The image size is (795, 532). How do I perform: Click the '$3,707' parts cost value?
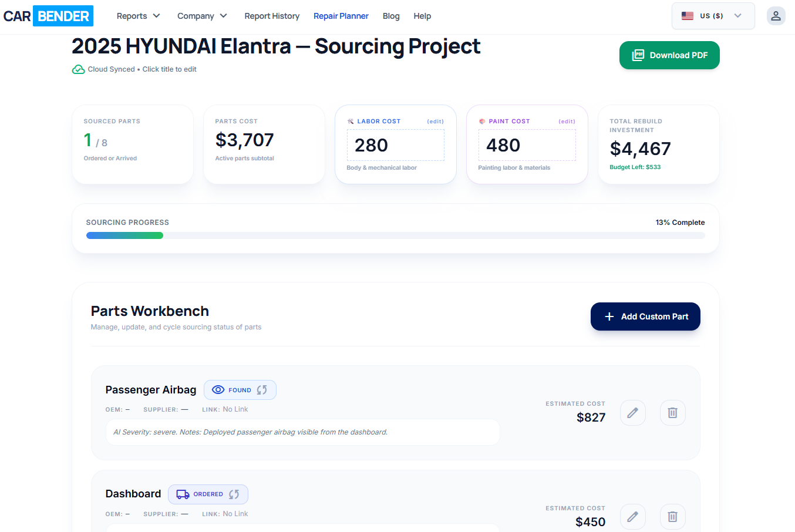[245, 140]
